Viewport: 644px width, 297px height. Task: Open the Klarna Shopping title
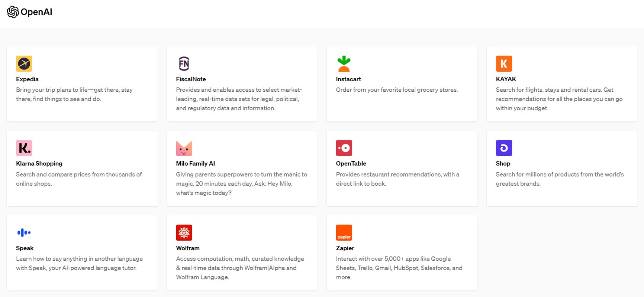pos(39,163)
